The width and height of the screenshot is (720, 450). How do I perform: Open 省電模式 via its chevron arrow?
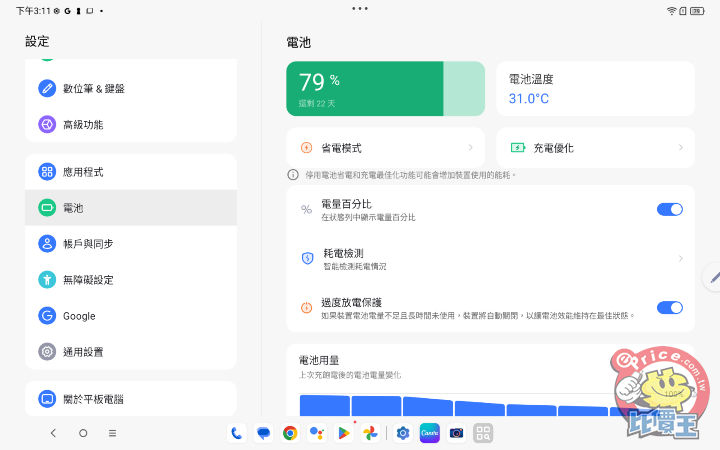pos(471,147)
